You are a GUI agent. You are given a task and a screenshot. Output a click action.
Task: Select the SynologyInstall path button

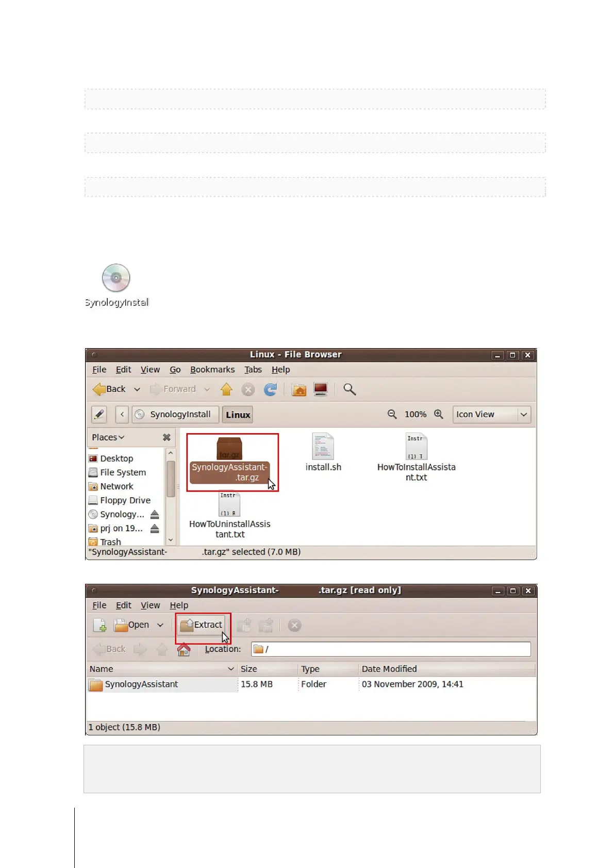[175, 415]
